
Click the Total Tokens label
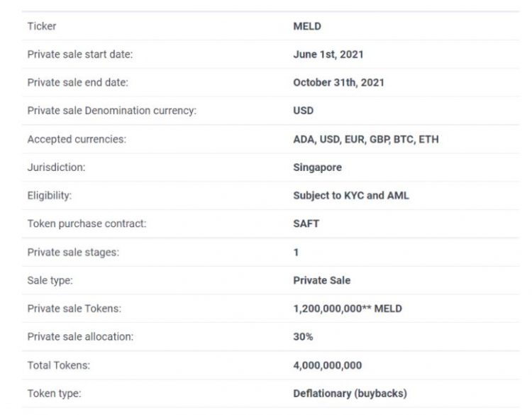[59, 365]
